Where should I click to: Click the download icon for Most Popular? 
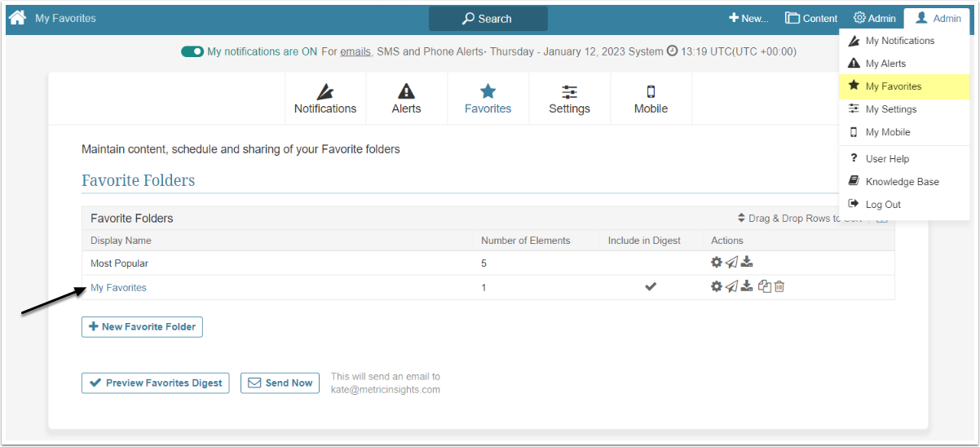[x=746, y=263]
